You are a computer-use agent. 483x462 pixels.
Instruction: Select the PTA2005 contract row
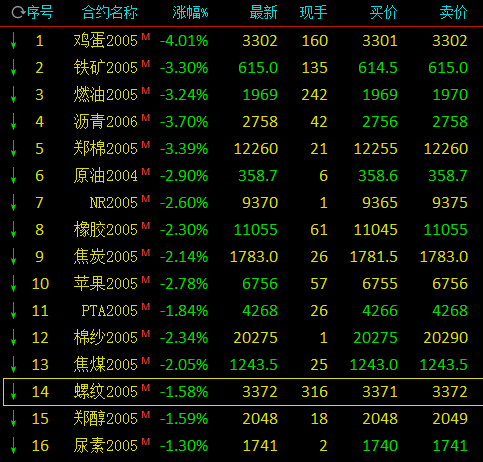pyautogui.click(x=241, y=311)
